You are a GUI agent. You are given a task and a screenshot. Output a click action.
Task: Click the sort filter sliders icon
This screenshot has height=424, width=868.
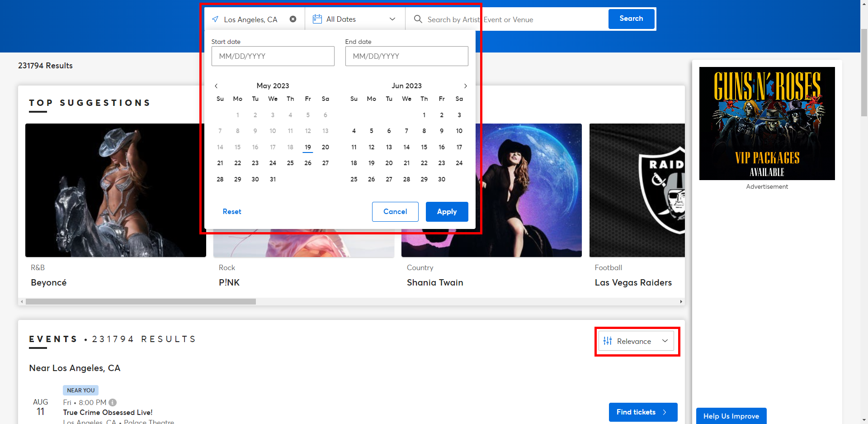coord(608,341)
